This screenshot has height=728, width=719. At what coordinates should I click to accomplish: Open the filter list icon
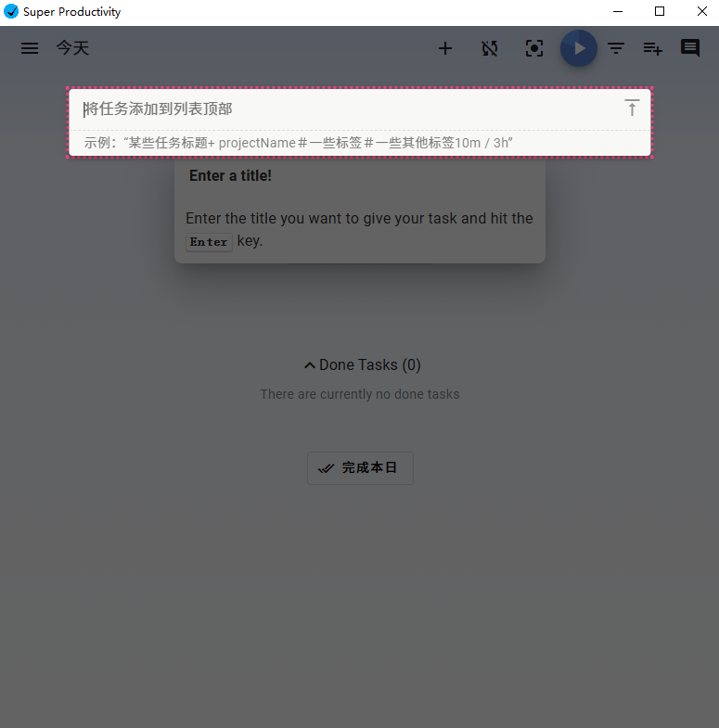pos(616,48)
